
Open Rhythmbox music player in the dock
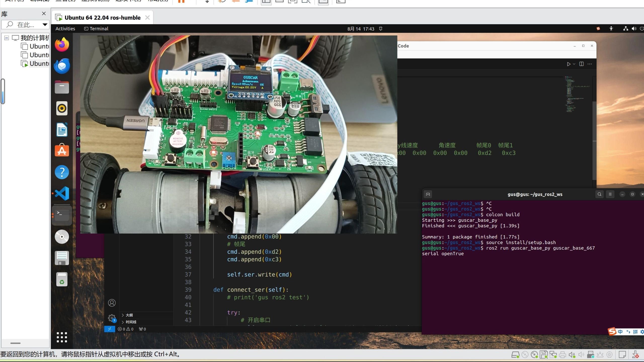click(x=62, y=108)
